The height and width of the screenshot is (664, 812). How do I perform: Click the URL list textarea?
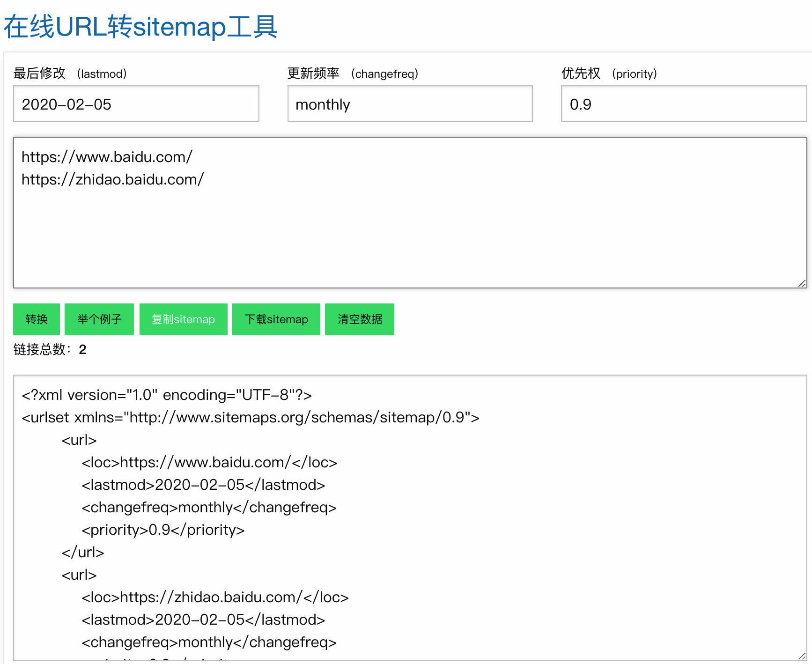[x=410, y=213]
